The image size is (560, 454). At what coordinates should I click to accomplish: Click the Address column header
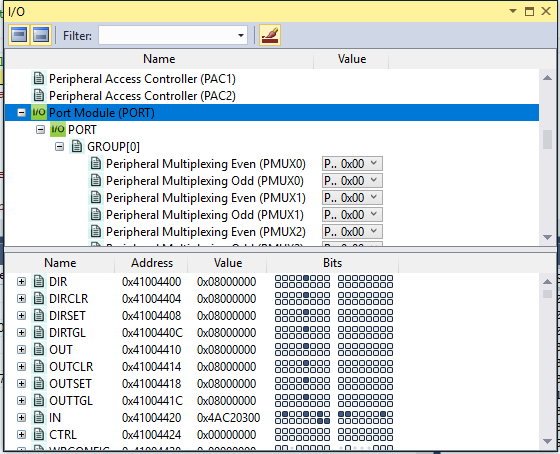[152, 263]
